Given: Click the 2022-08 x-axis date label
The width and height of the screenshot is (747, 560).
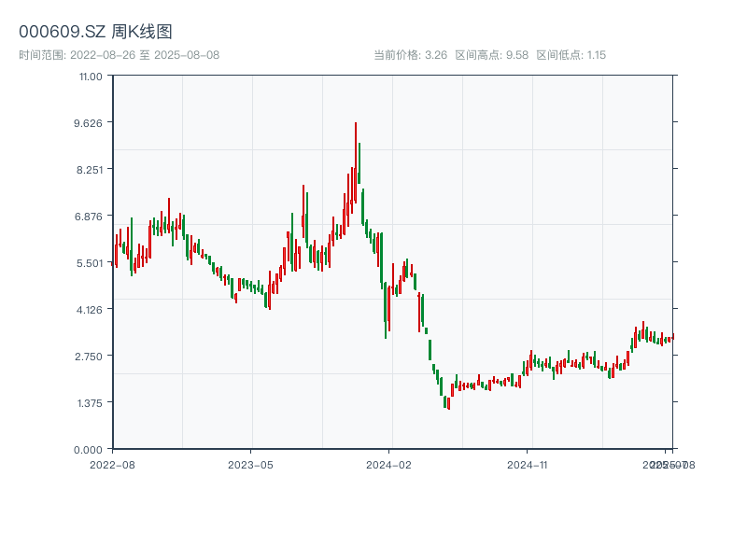Looking at the screenshot, I should pos(112,464).
